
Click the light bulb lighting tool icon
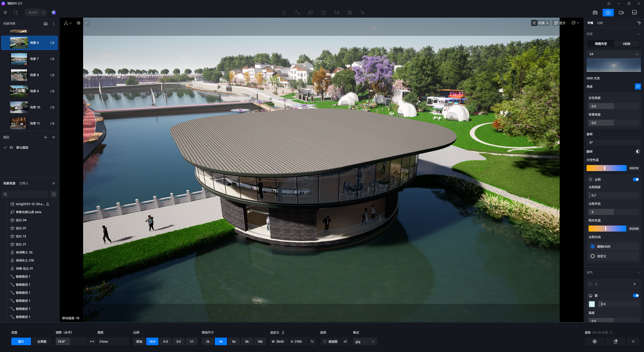pos(284,13)
